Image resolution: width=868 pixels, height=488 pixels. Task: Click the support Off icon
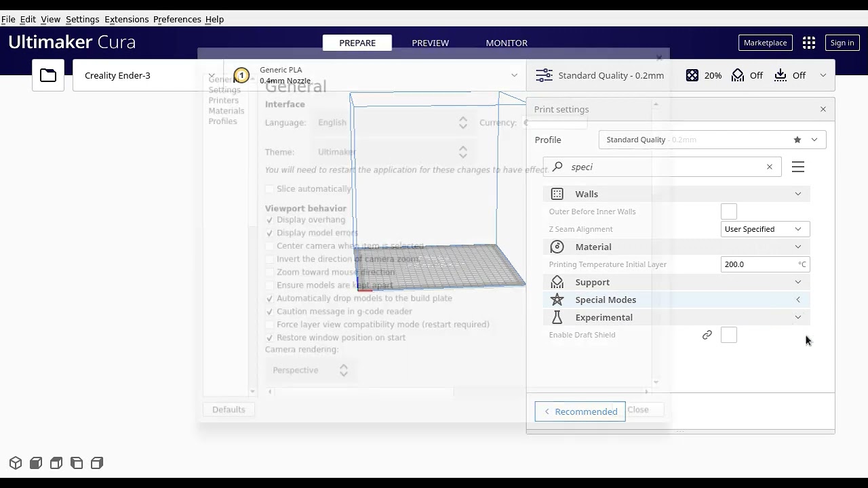point(738,75)
